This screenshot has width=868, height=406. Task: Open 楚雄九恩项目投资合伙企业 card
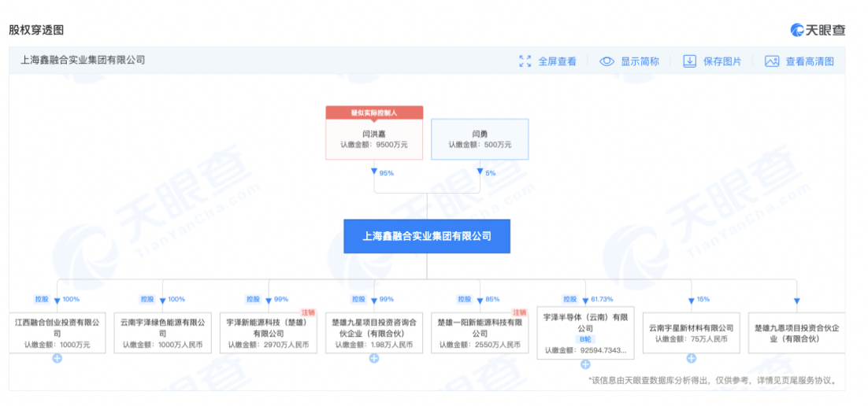tap(796, 333)
